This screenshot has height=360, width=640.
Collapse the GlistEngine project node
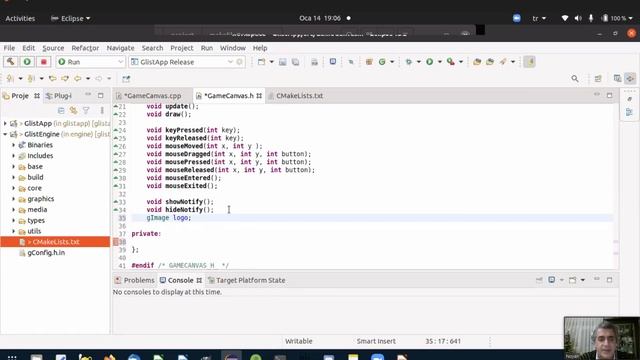point(5,134)
